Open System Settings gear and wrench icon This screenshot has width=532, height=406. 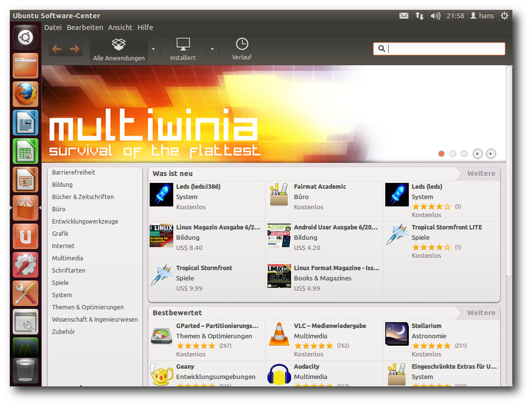[x=26, y=265]
